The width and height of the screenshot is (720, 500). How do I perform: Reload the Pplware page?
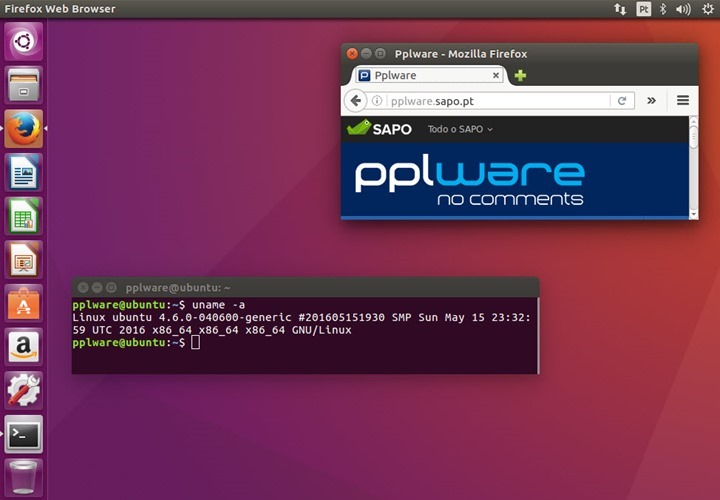[622, 101]
